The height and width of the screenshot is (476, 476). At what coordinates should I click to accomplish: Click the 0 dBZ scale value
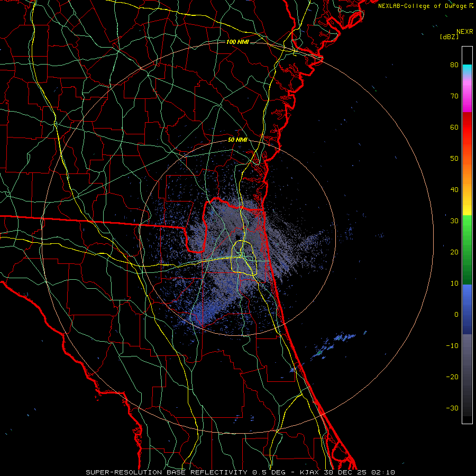456,315
